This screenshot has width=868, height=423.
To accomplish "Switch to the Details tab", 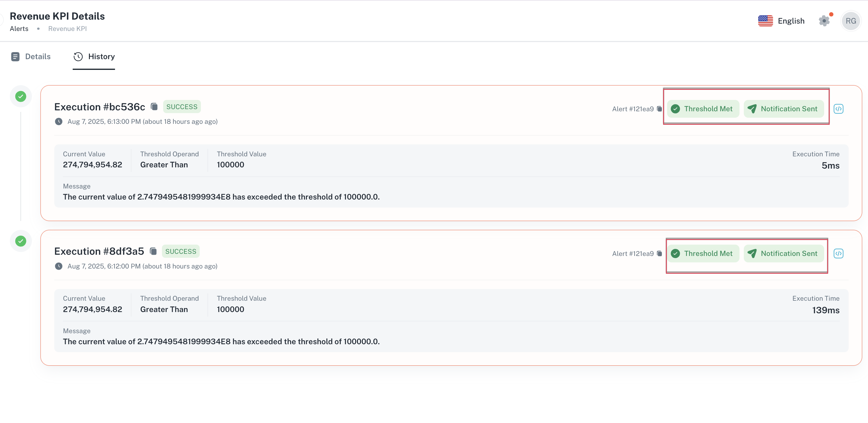I will [x=31, y=57].
